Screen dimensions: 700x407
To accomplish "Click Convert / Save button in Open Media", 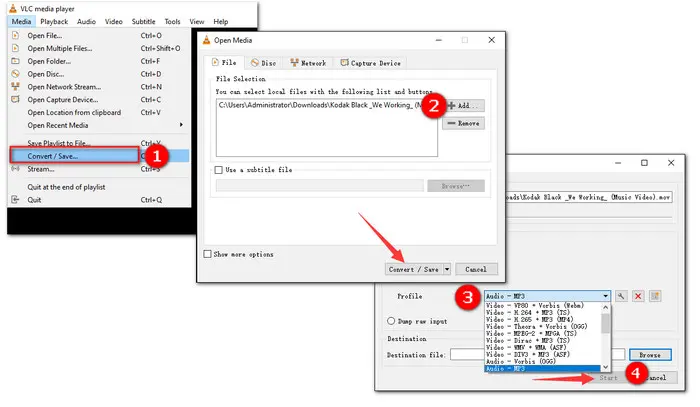I will coord(414,269).
